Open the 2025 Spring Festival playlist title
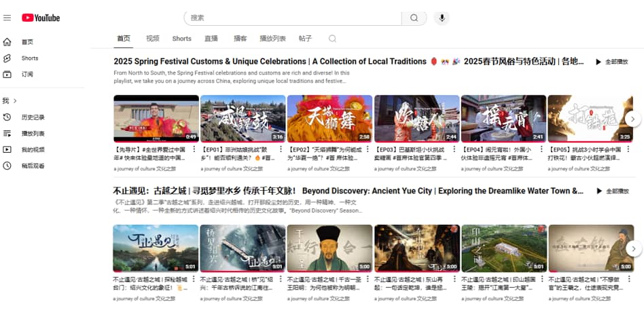 (x=270, y=62)
